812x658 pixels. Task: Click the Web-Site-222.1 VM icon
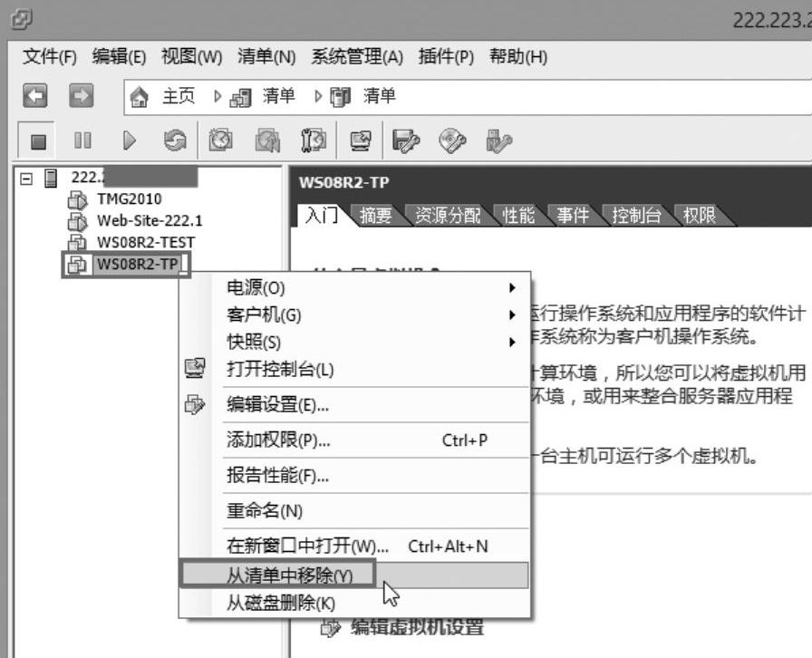tap(77, 221)
